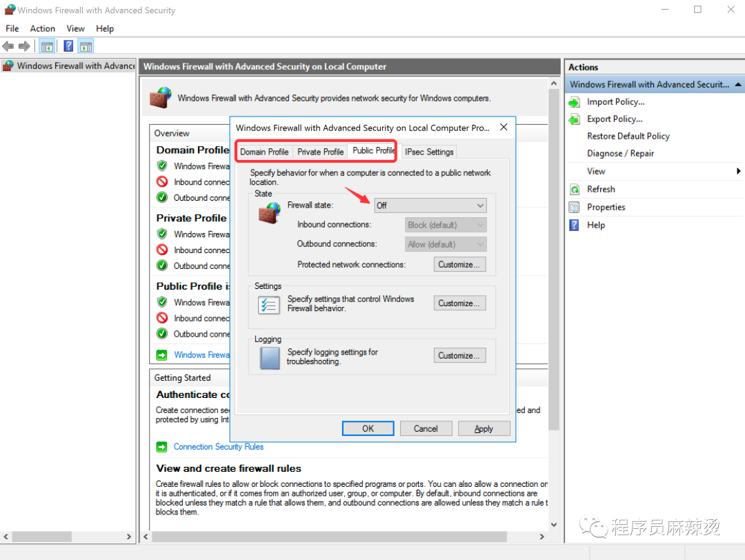
Task: Click Restore Default Policy action
Action: click(628, 137)
